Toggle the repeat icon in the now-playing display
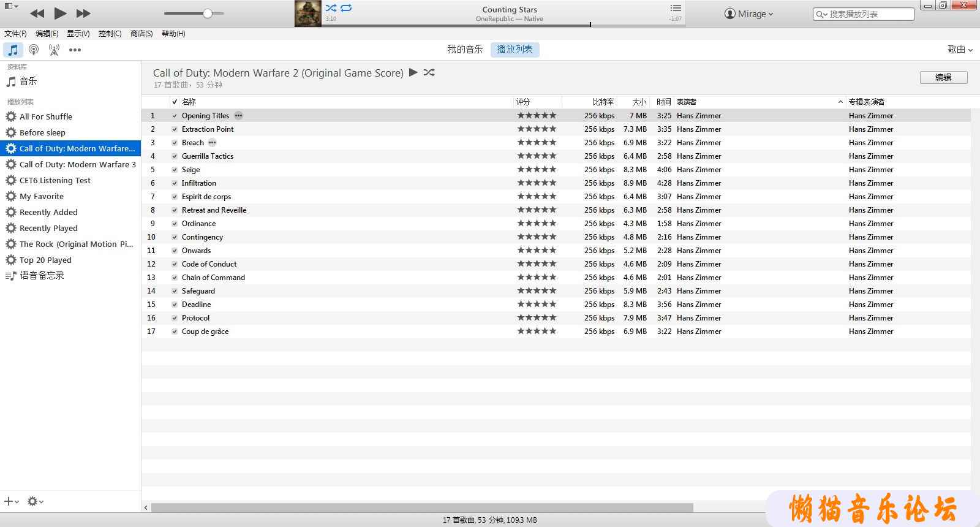Viewport: 980px width, 527px height. [347, 8]
